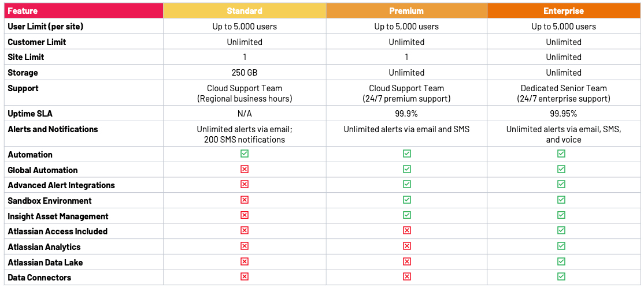Select the Premium column header

pyautogui.click(x=406, y=10)
